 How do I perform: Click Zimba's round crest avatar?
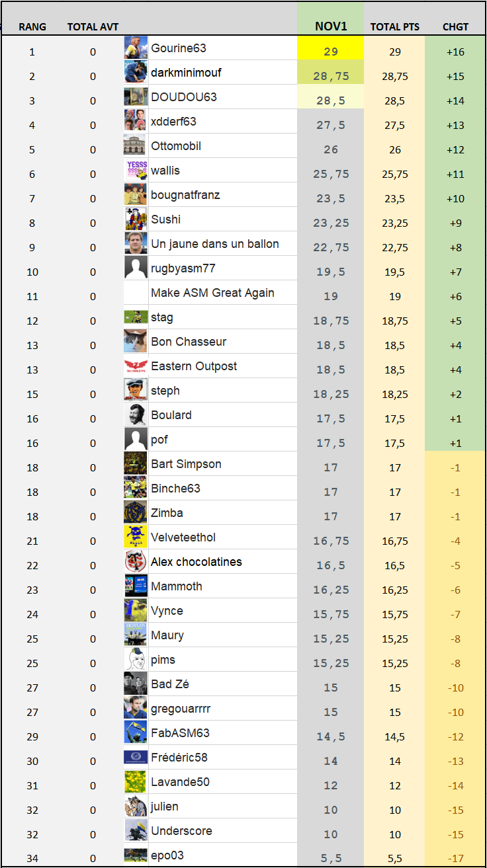pyautogui.click(x=136, y=513)
